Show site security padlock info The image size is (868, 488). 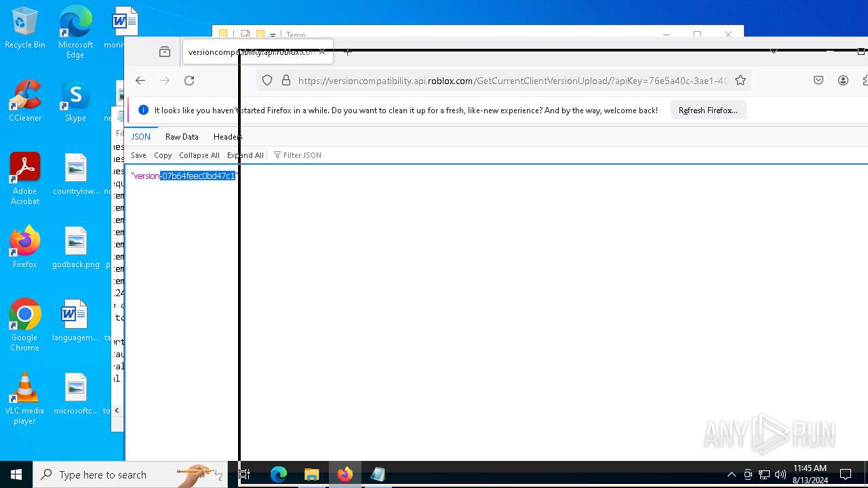(x=286, y=81)
